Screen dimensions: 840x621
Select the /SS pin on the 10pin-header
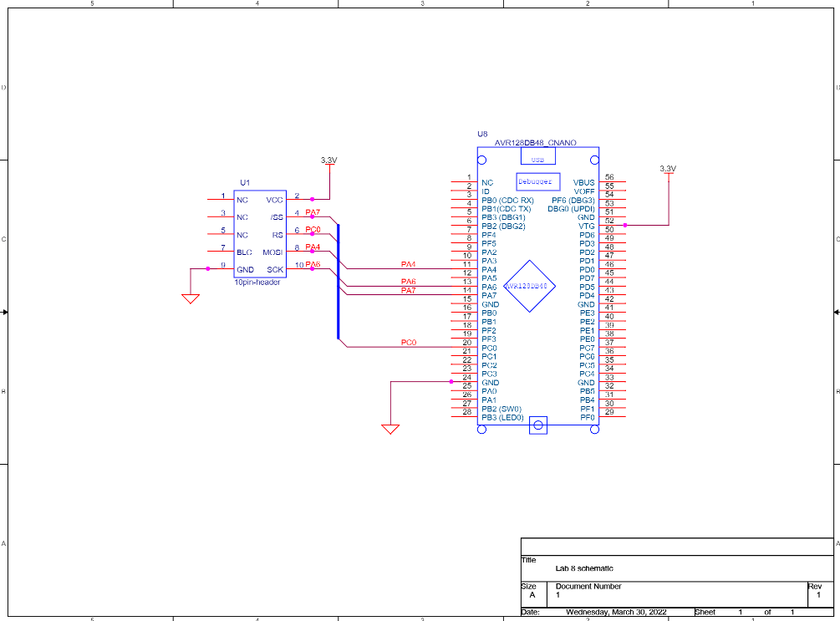tap(276, 216)
